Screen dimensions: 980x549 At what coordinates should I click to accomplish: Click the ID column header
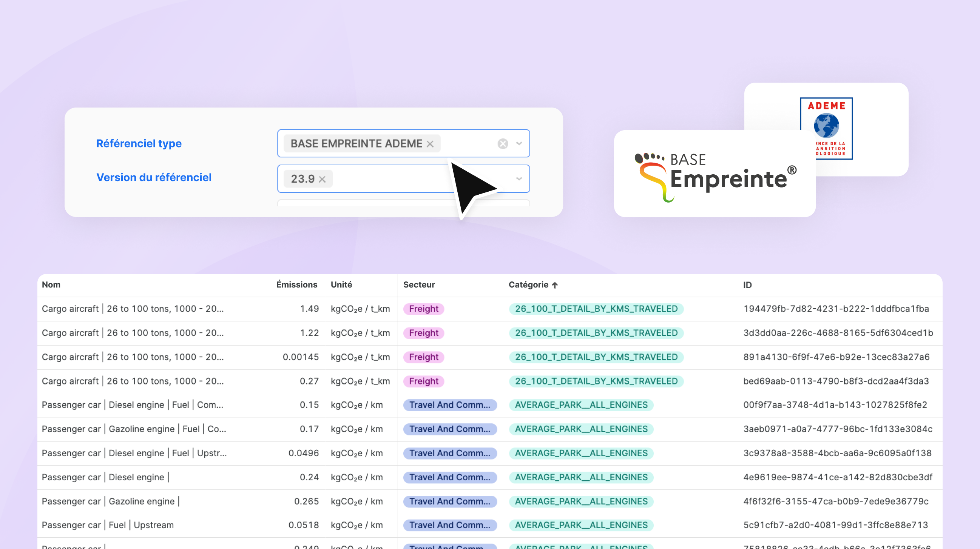(747, 285)
